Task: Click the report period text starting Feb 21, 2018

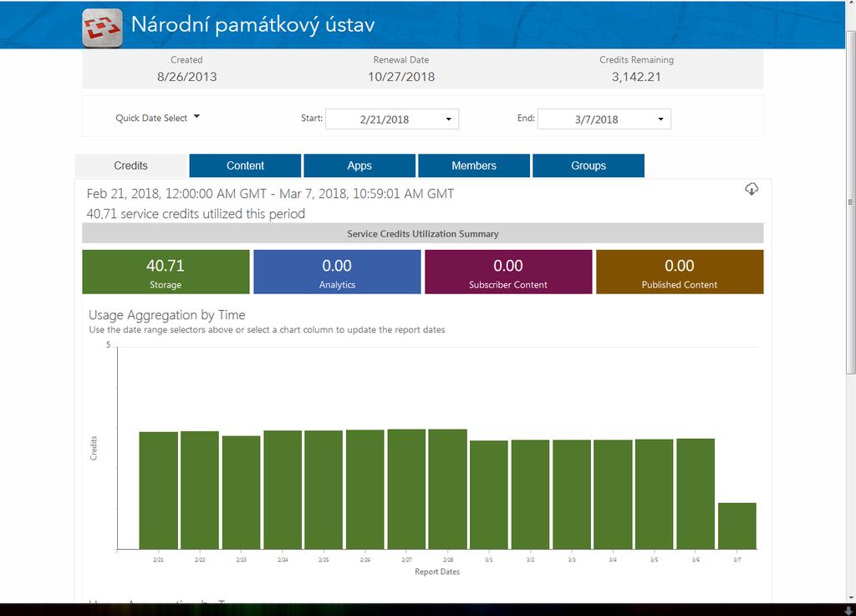Action: click(270, 194)
